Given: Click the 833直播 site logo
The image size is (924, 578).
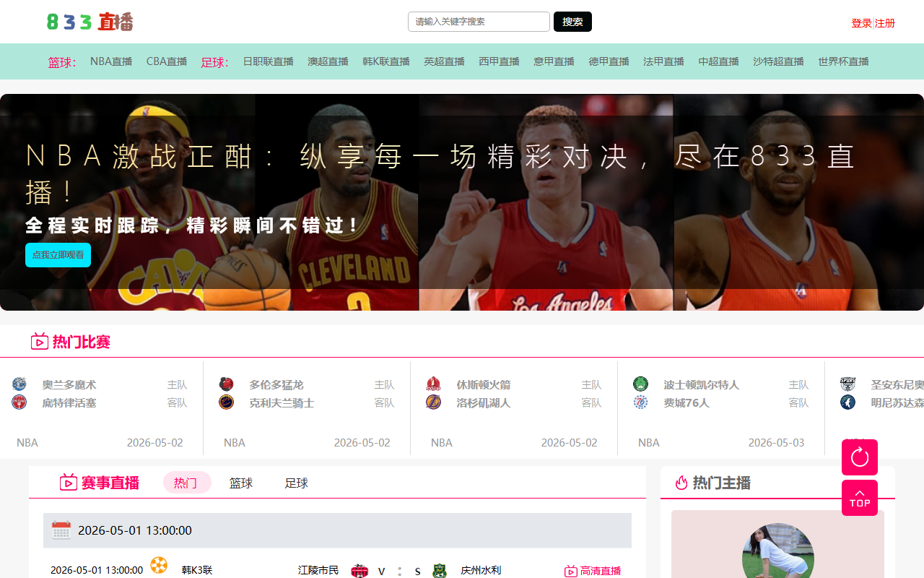Looking at the screenshot, I should click(90, 22).
